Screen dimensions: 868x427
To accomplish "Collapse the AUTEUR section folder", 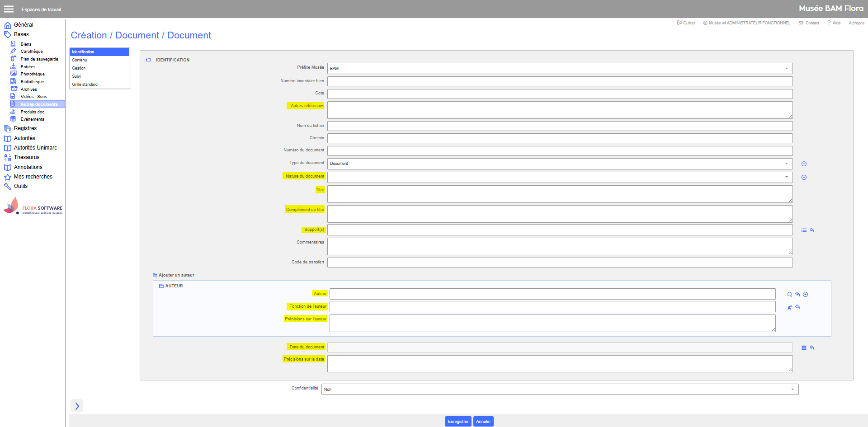I will pos(161,286).
